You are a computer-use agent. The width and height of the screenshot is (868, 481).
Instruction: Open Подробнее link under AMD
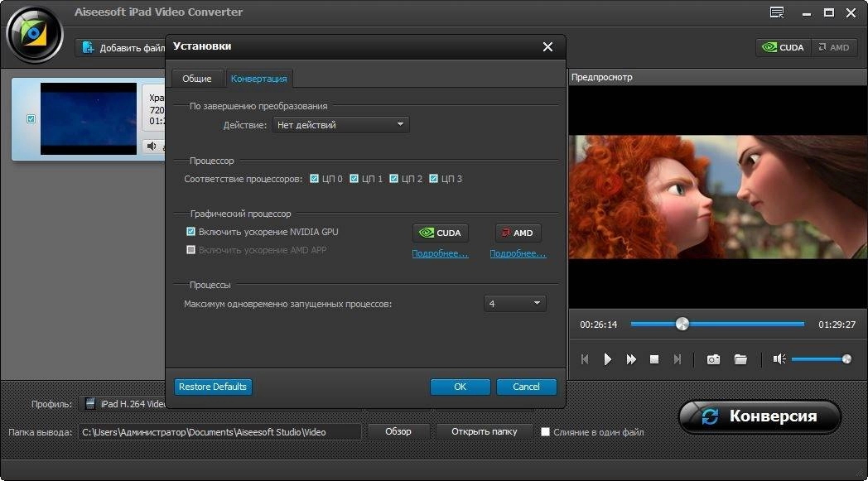[518, 253]
